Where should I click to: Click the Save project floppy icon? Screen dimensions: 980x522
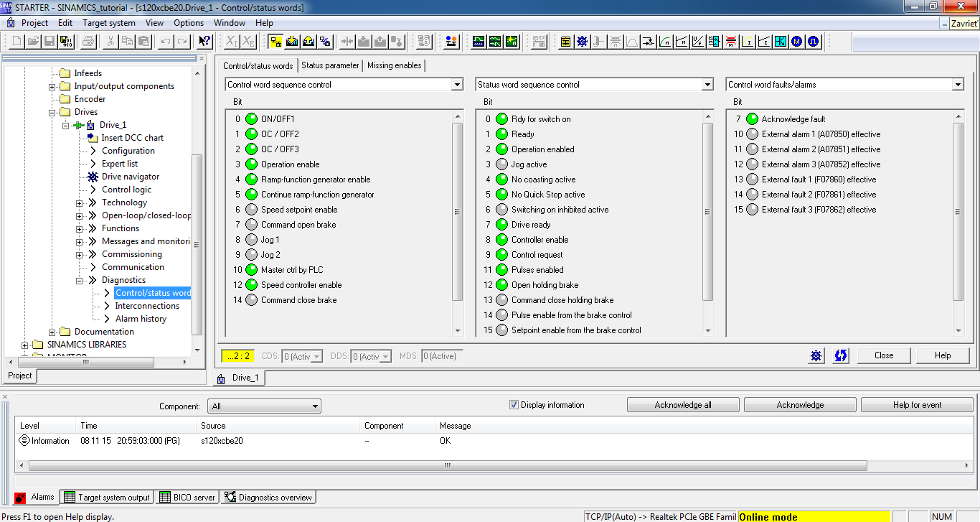pyautogui.click(x=50, y=42)
